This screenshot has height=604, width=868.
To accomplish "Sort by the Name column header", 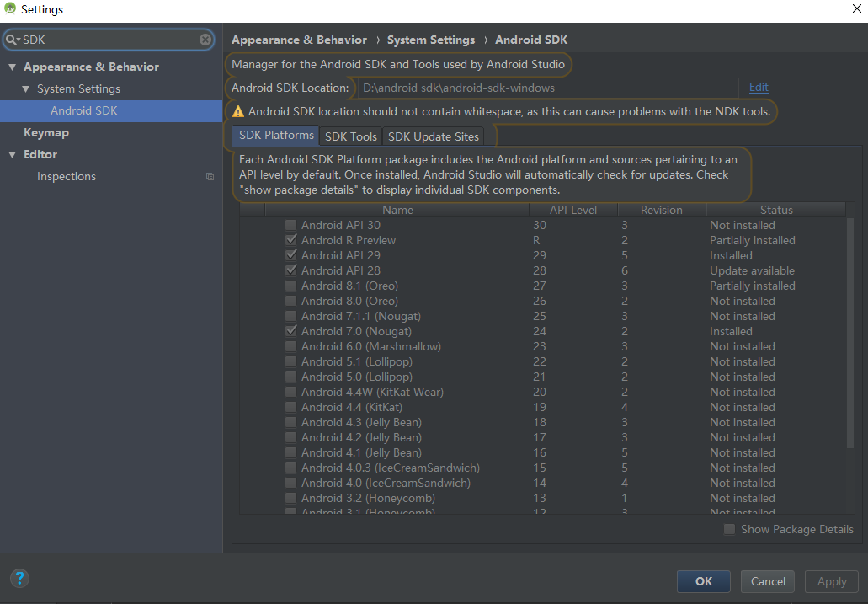I will tap(397, 210).
